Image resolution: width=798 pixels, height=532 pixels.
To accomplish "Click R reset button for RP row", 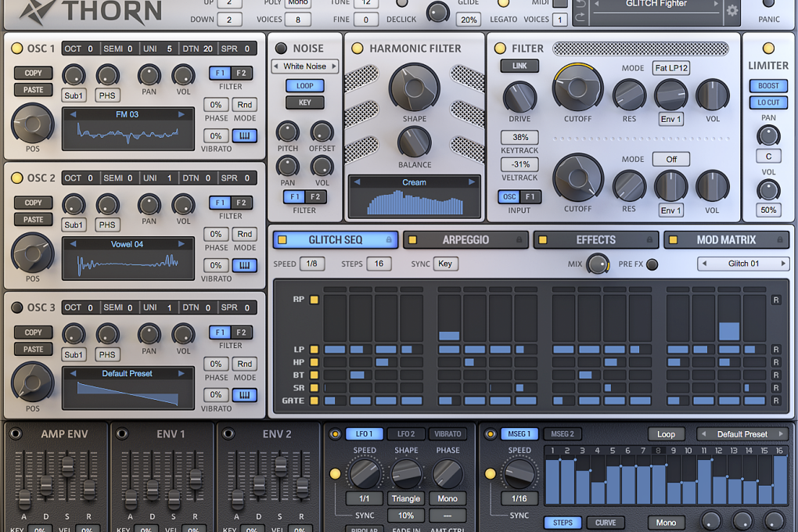I will pos(776,300).
